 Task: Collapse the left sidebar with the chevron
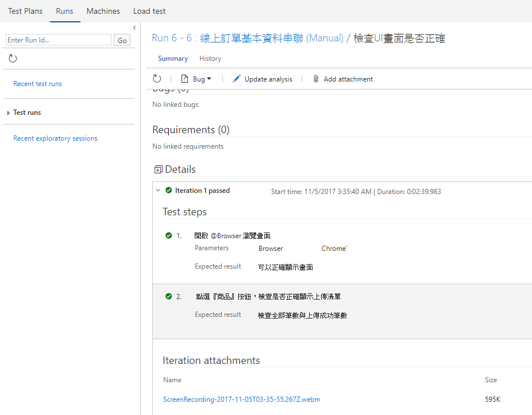click(x=134, y=28)
